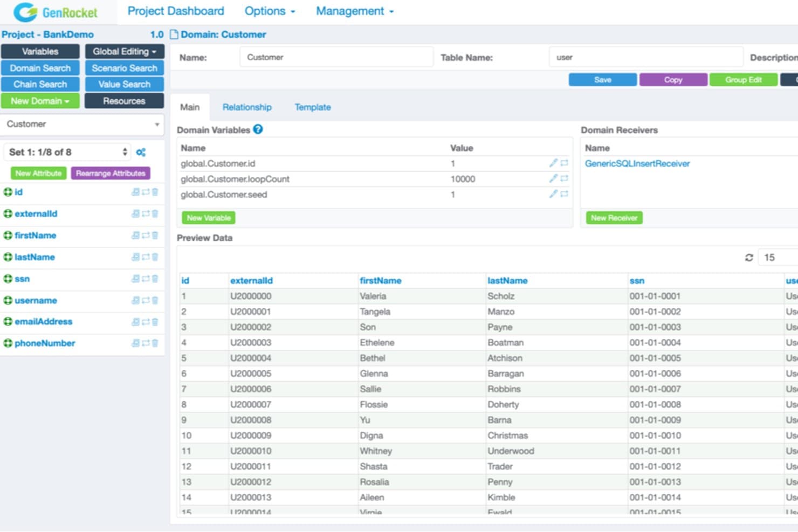Viewport: 798px width, 532px height.
Task: Open the Customer domain dropdown
Action: [x=82, y=124]
